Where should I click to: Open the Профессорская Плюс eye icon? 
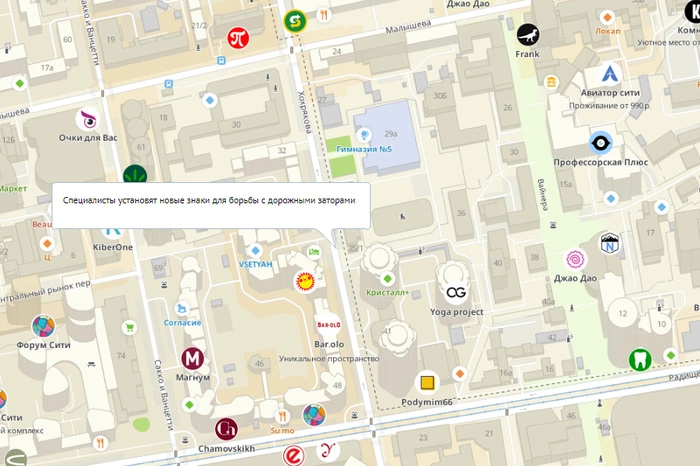(601, 142)
